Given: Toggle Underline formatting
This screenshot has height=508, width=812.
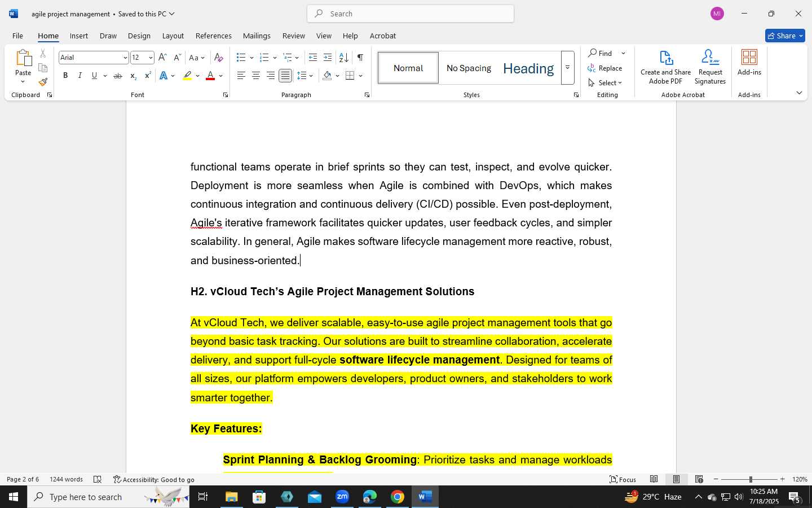Looking at the screenshot, I should [95, 76].
